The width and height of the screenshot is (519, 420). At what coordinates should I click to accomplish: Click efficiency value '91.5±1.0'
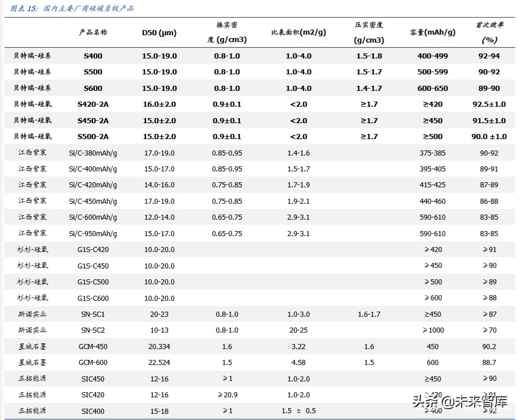click(x=489, y=120)
